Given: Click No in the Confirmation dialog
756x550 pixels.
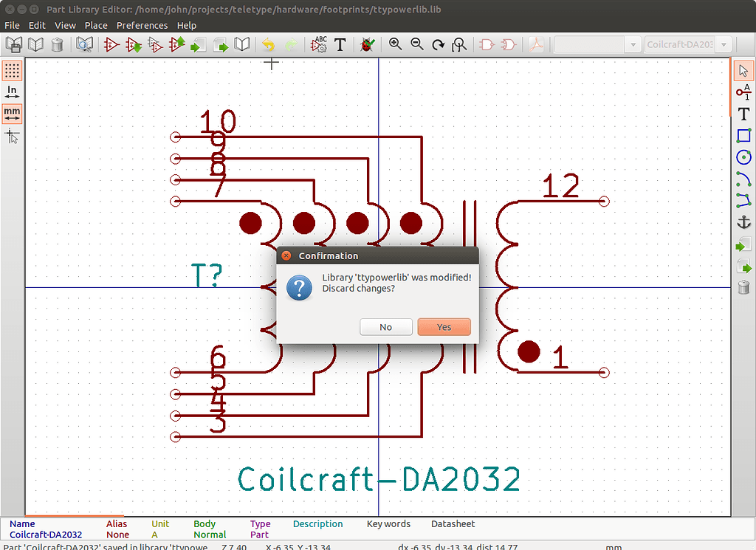Looking at the screenshot, I should (385, 327).
